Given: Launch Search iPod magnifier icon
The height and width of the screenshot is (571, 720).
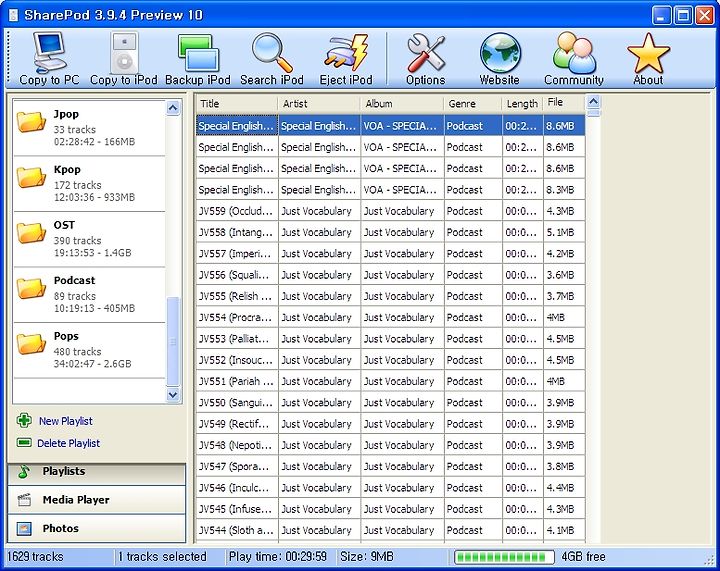Looking at the screenshot, I should (x=272, y=52).
